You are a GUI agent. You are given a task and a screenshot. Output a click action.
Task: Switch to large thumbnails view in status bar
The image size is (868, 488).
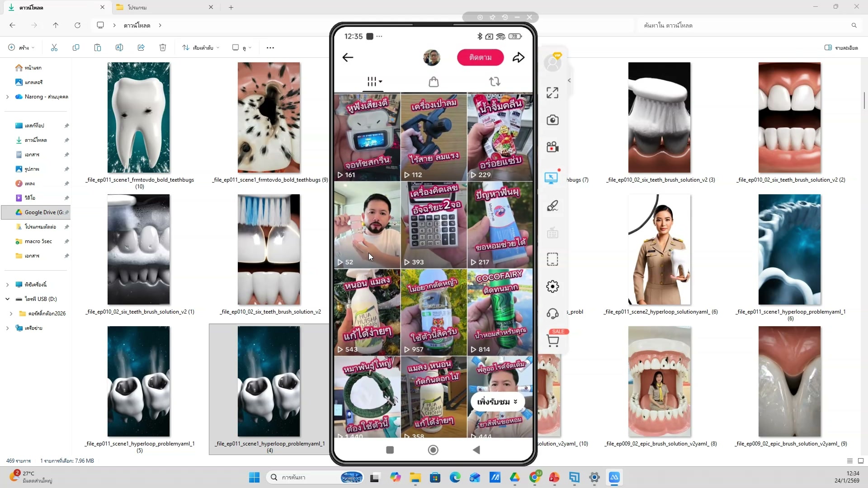(x=861, y=461)
